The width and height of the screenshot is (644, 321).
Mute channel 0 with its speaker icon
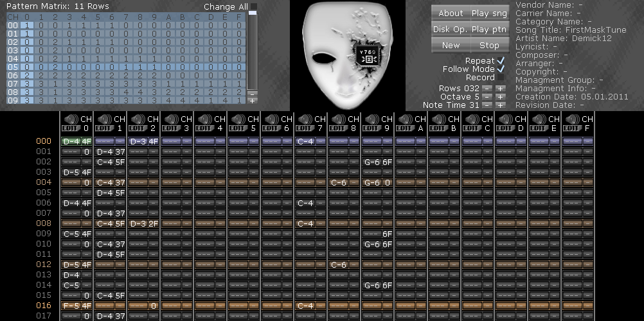[70, 119]
